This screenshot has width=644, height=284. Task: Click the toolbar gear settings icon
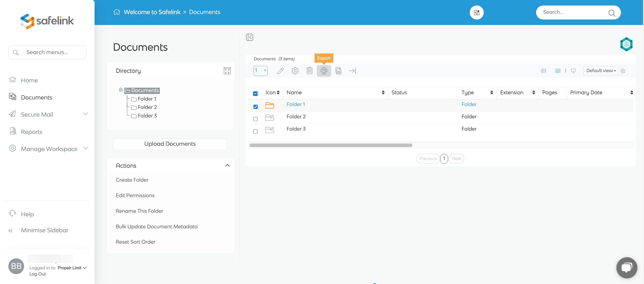coord(295,71)
